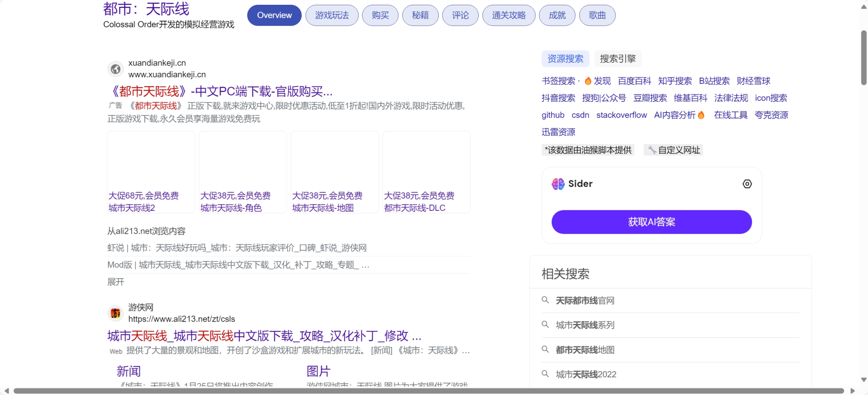Select the Overview tab
Screen dimensions: 868x395
point(274,15)
